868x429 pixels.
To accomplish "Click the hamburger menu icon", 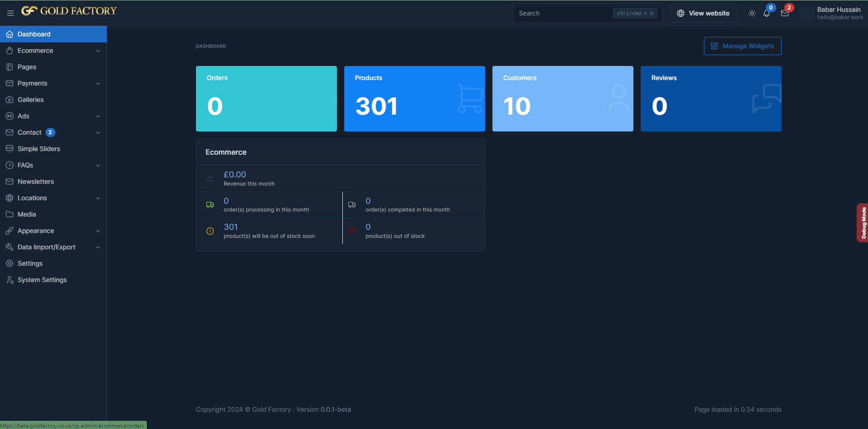I will pyautogui.click(x=10, y=13).
